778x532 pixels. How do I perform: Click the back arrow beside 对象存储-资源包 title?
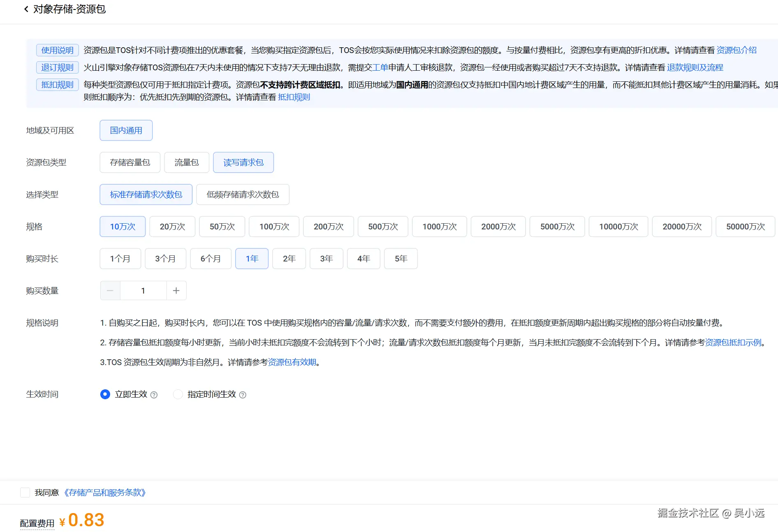tap(25, 9)
